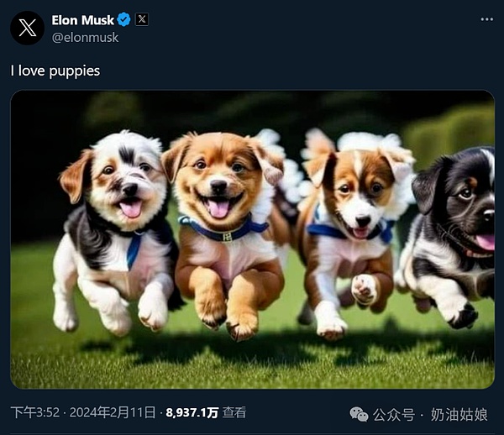Click the smiling golden-brown puppy's face
Viewport: 504px width, 435px height.
point(217,181)
